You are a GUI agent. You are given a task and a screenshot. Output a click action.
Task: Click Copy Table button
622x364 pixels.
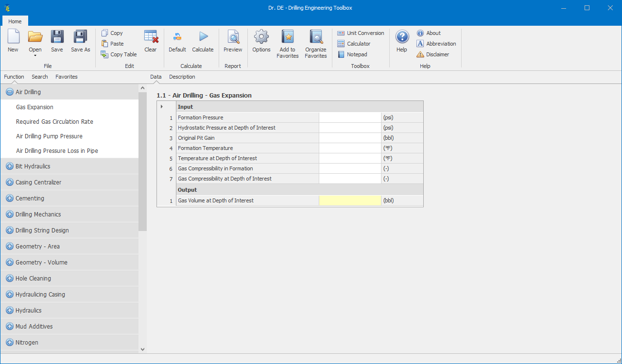pyautogui.click(x=119, y=54)
